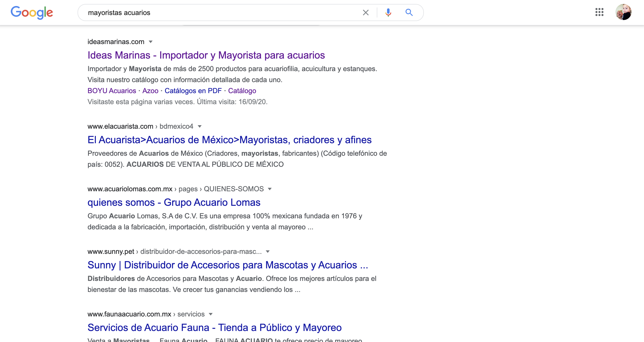
Task: Click the www.faunaacuario.com.mx URL text
Action: pos(129,314)
